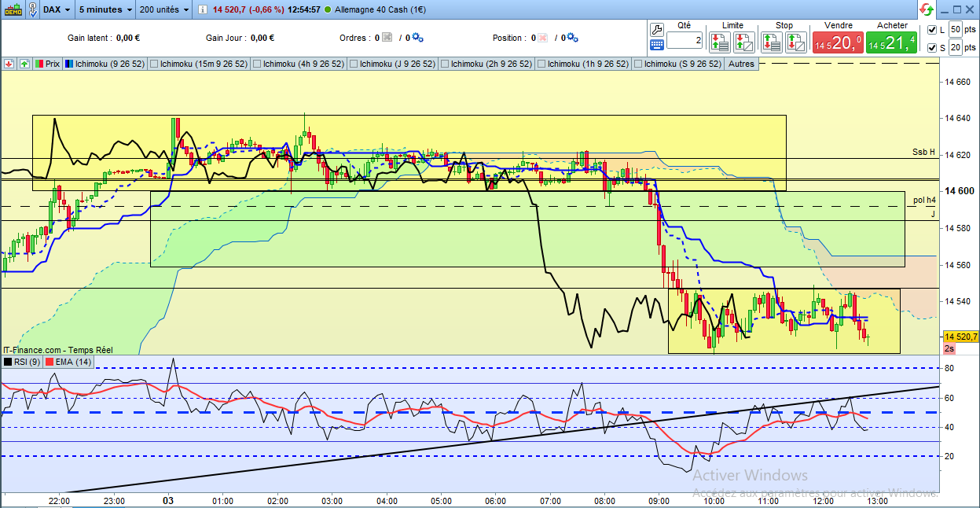Click the pol h4 line label
This screenshot has height=508, width=980.
[x=925, y=201]
